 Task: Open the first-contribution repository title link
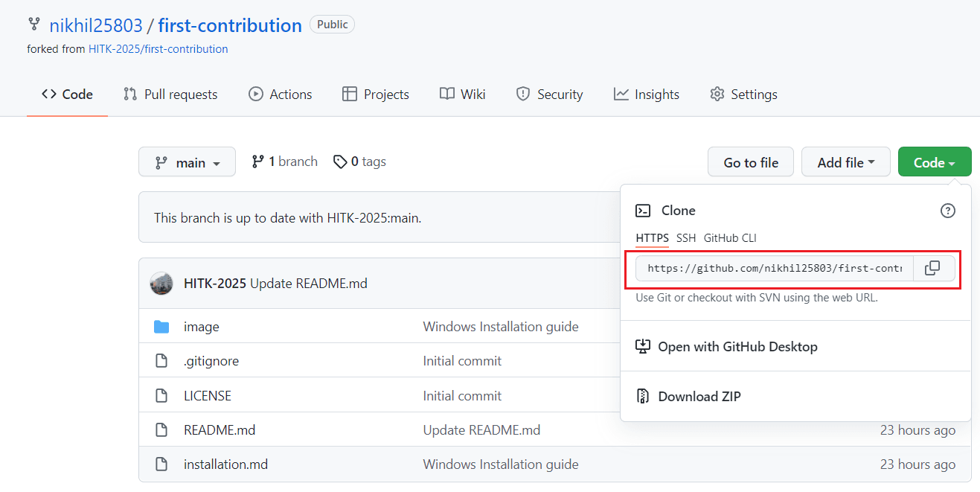point(230,25)
